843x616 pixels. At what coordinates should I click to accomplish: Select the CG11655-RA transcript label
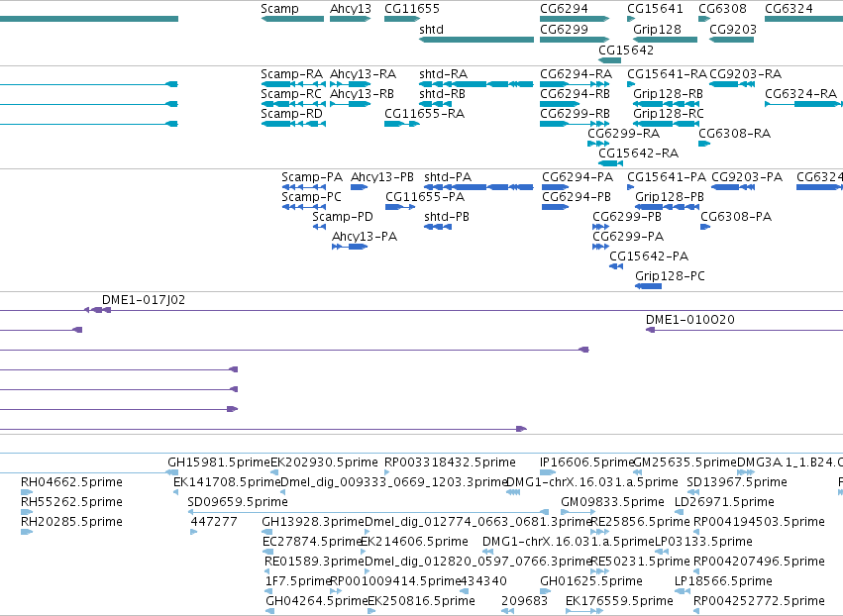coord(424,114)
